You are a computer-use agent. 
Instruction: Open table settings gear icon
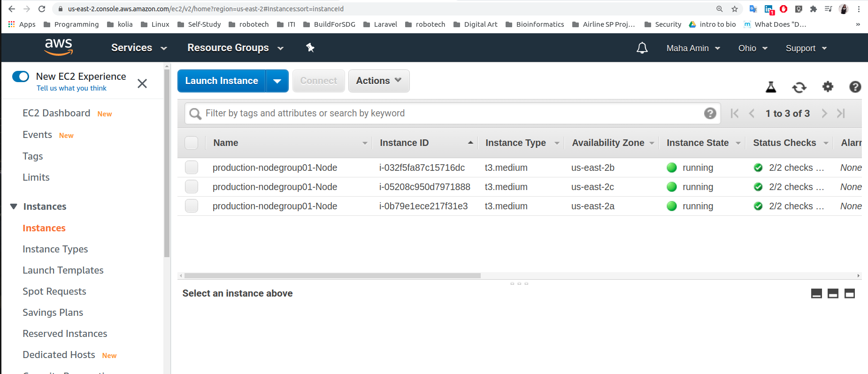pyautogui.click(x=828, y=86)
